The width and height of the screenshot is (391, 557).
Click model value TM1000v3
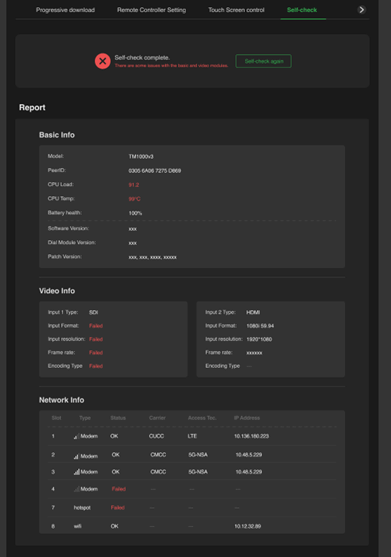[141, 157]
